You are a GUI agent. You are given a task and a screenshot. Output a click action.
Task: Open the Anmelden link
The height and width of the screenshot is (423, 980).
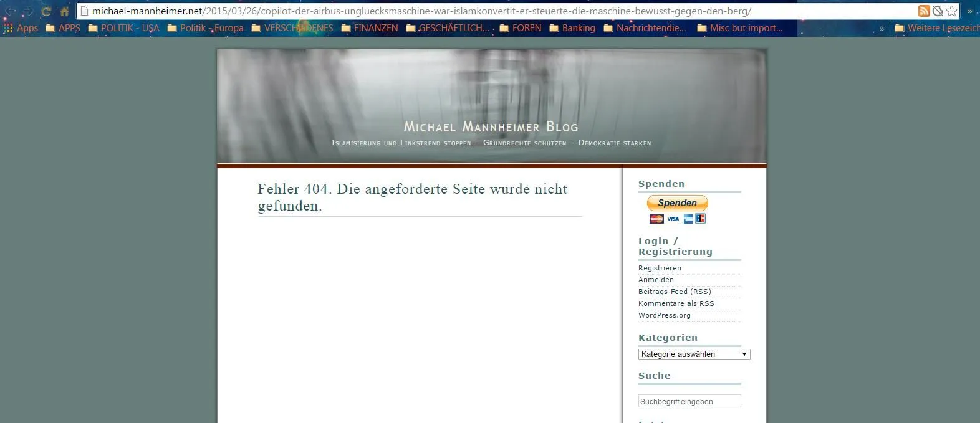[656, 280]
